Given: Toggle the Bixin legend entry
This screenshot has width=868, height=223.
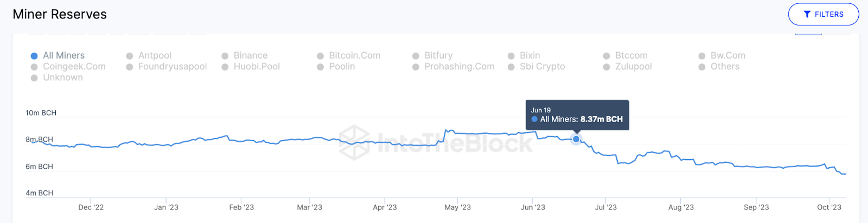Looking at the screenshot, I should [x=529, y=55].
